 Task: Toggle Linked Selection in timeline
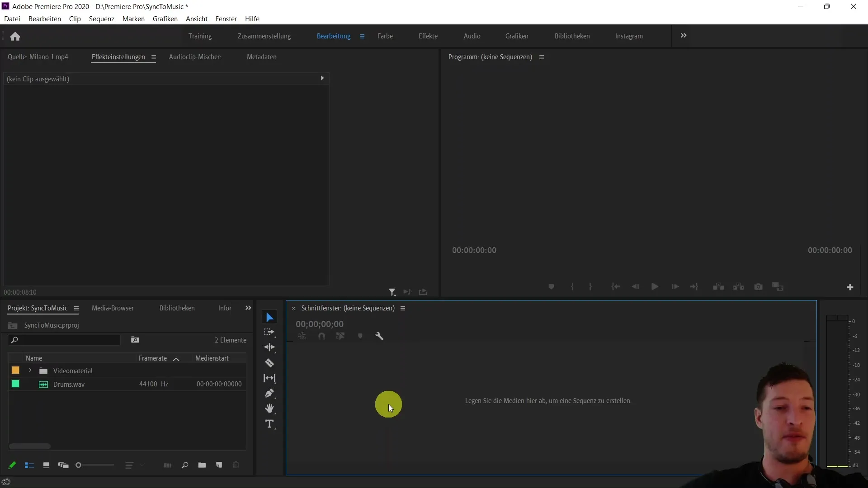(x=340, y=336)
